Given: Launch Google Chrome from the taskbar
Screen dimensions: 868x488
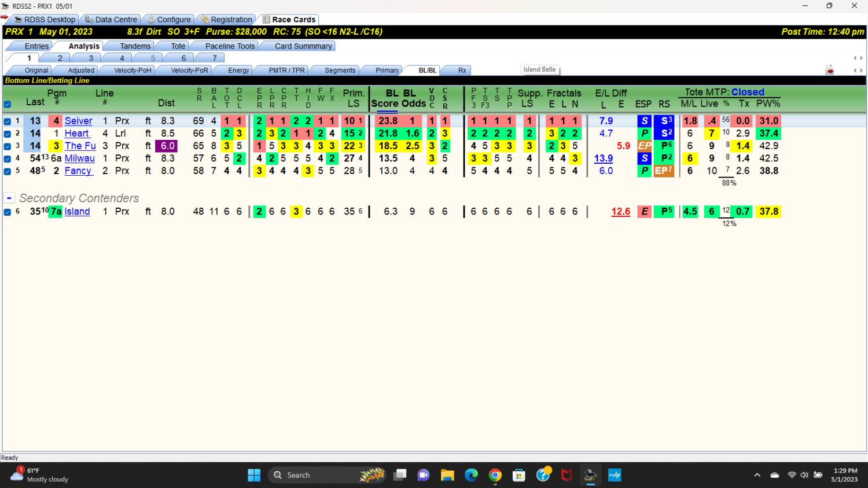Looking at the screenshot, I should point(495,475).
